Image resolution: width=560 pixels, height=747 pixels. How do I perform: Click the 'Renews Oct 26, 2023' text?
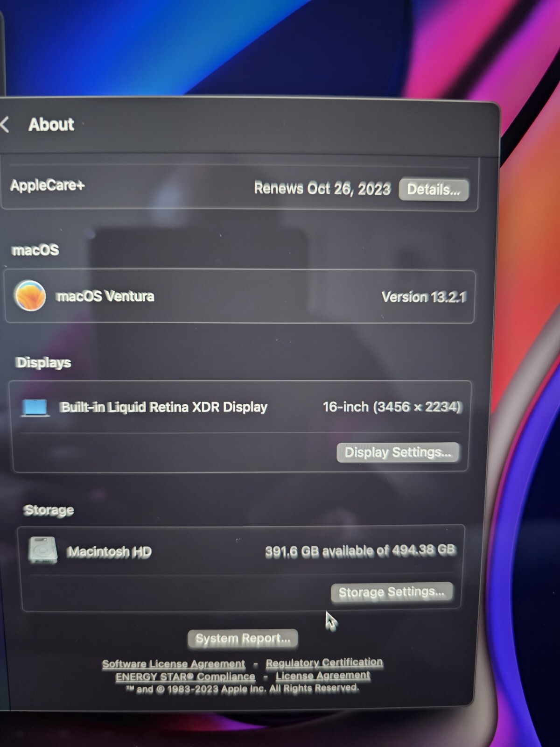pos(322,188)
